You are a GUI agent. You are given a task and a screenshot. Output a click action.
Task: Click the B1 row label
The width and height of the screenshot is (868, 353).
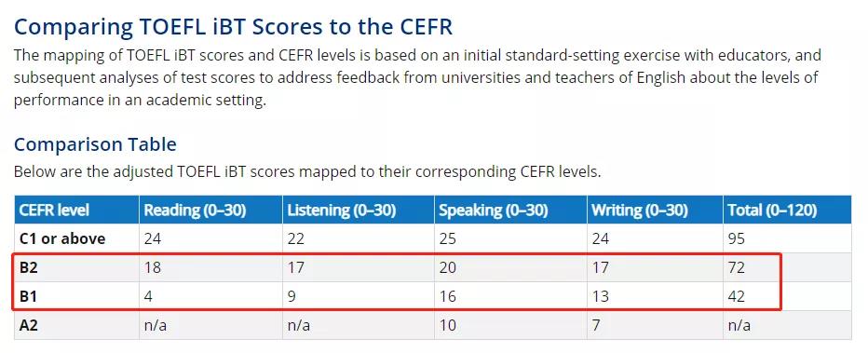[x=28, y=296]
